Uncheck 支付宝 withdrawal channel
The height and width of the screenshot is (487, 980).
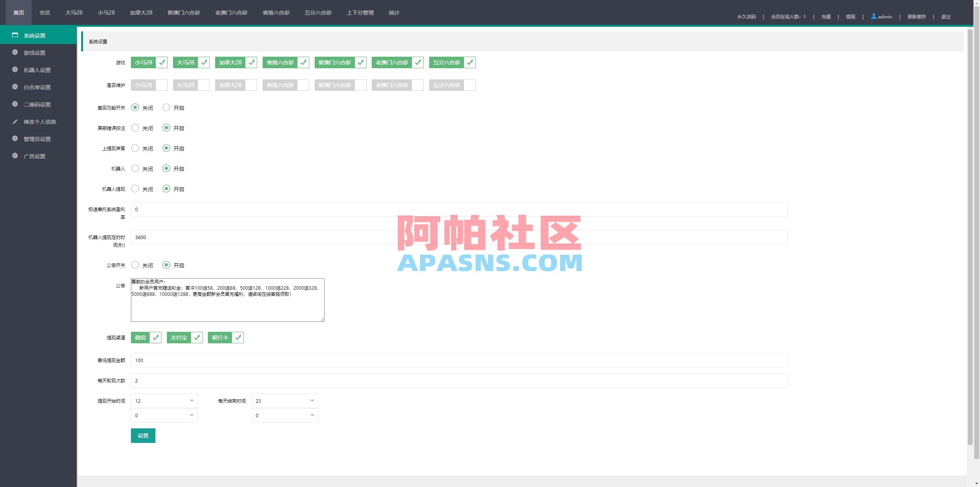coord(197,337)
